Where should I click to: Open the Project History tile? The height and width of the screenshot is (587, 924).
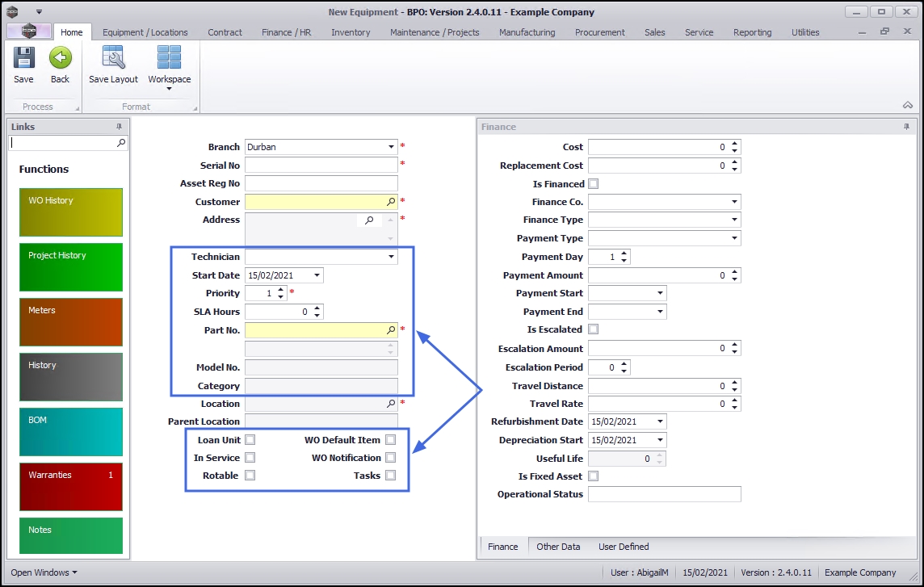pos(71,267)
